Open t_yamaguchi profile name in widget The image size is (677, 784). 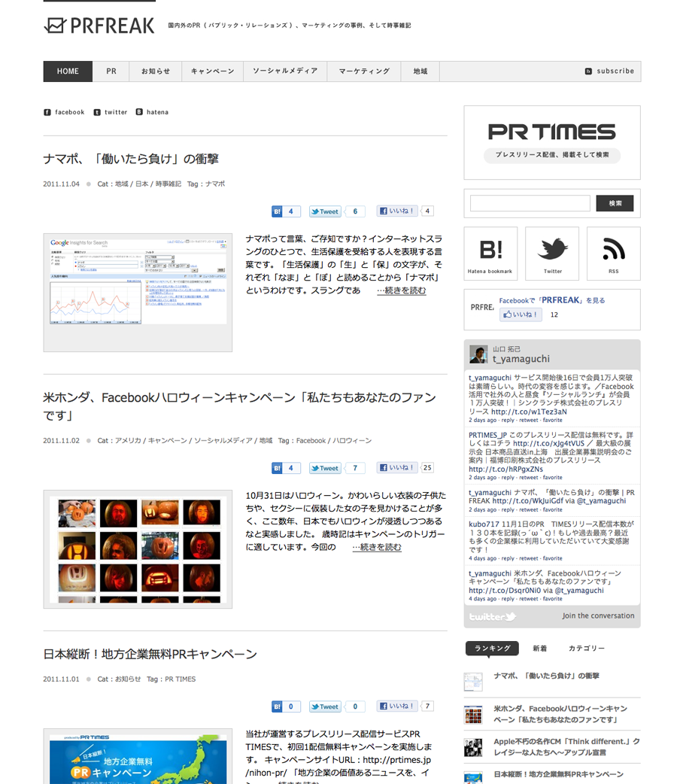pos(521,359)
